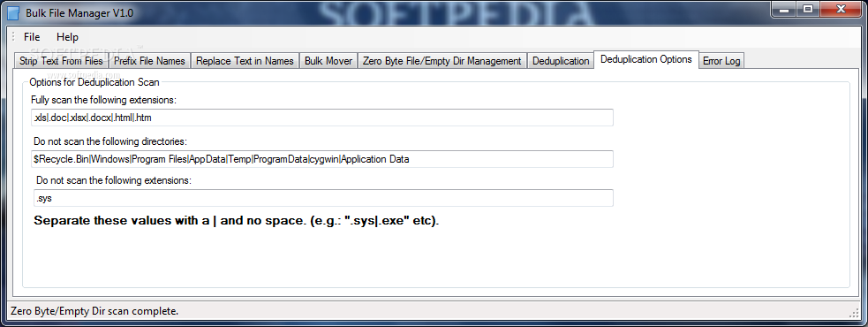Select the Bulk Mover tab
This screenshot has width=868, height=327.
(328, 61)
